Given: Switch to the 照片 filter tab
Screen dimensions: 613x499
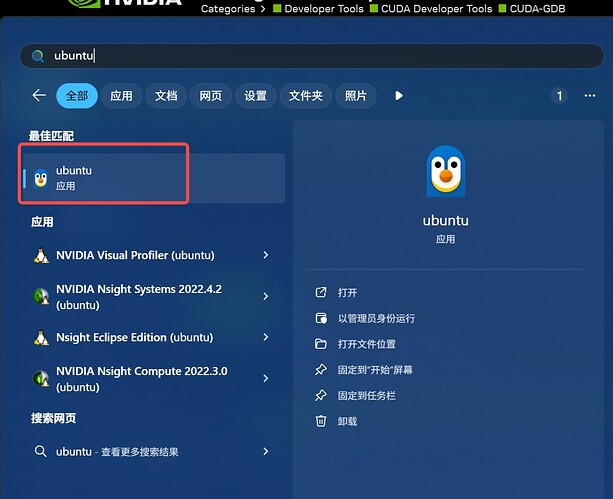Looking at the screenshot, I should [x=356, y=96].
